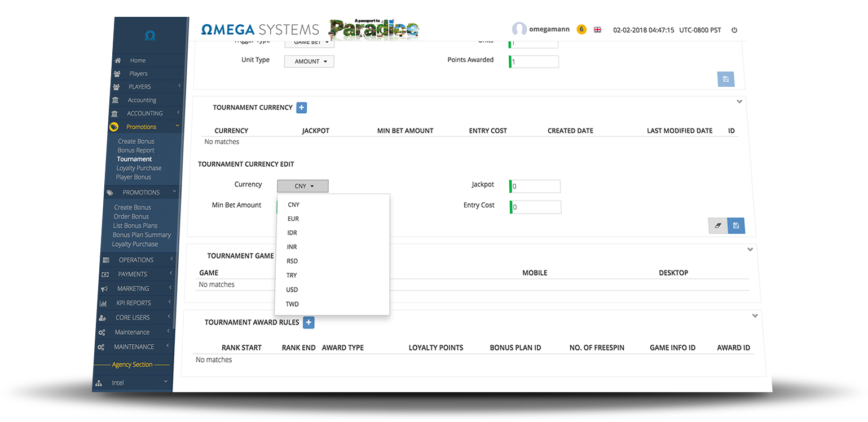This screenshot has height=422, width=868.
Task: Click the power logout icon
Action: tap(734, 30)
